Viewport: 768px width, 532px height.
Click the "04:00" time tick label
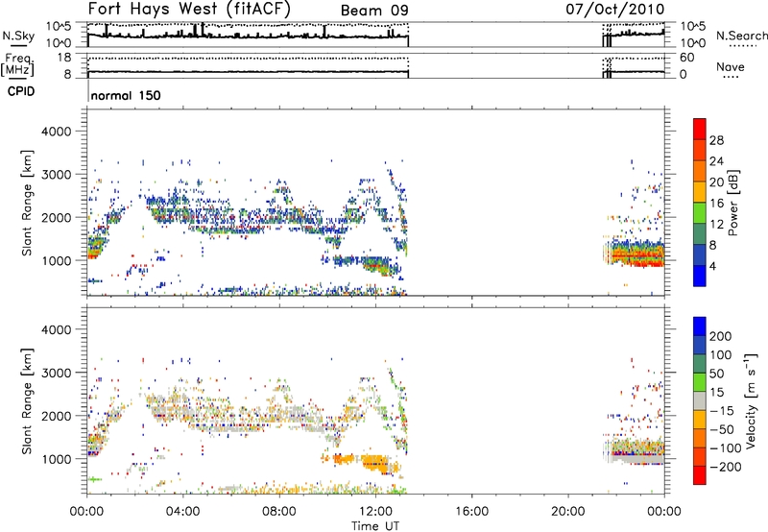[x=183, y=512]
